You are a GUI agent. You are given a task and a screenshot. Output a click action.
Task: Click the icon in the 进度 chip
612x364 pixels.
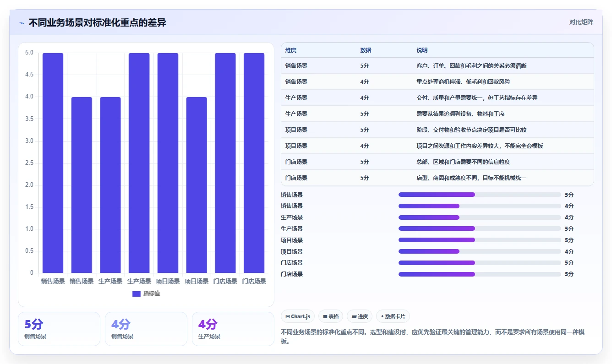pyautogui.click(x=354, y=316)
